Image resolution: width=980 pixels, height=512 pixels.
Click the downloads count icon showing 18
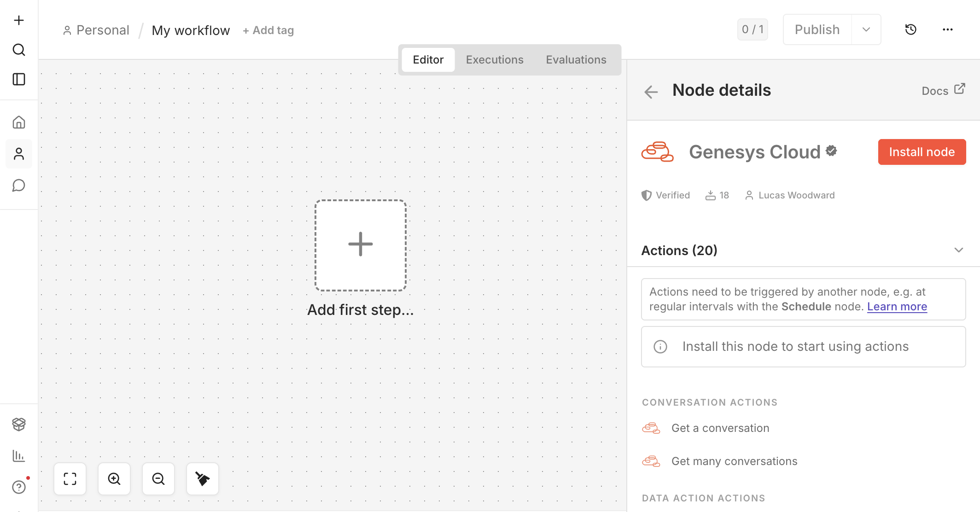click(x=711, y=195)
